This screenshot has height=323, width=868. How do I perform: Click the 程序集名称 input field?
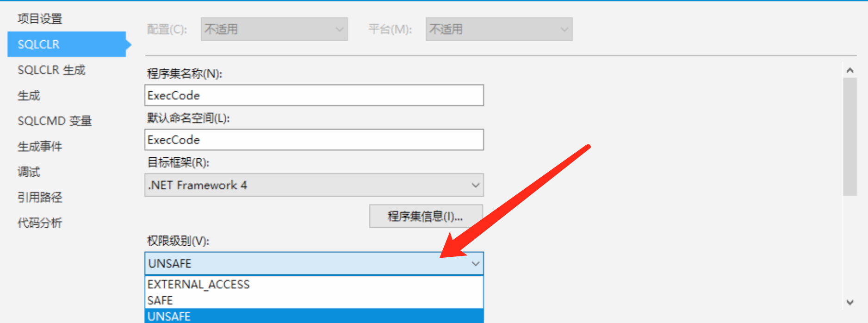[x=314, y=95]
